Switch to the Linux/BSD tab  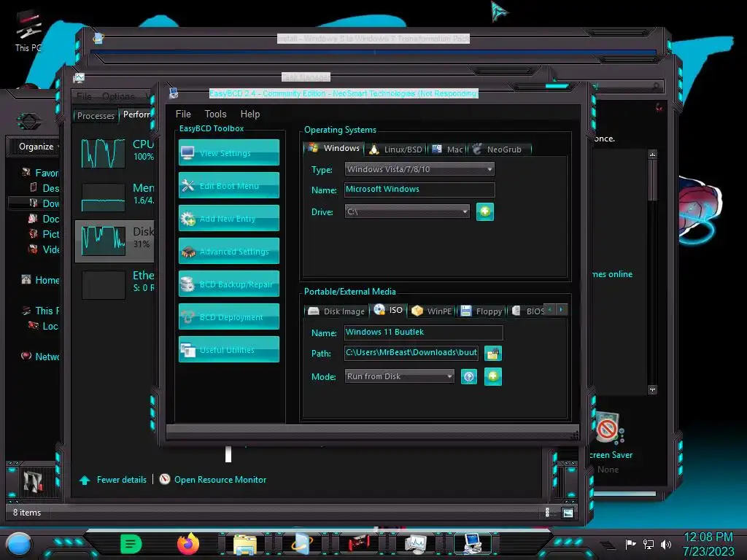(396, 149)
